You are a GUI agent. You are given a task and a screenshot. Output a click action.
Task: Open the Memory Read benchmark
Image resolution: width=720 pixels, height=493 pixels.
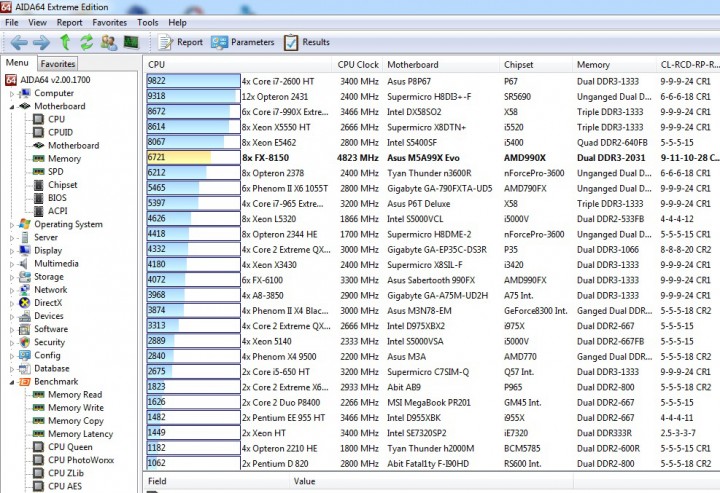(75, 395)
